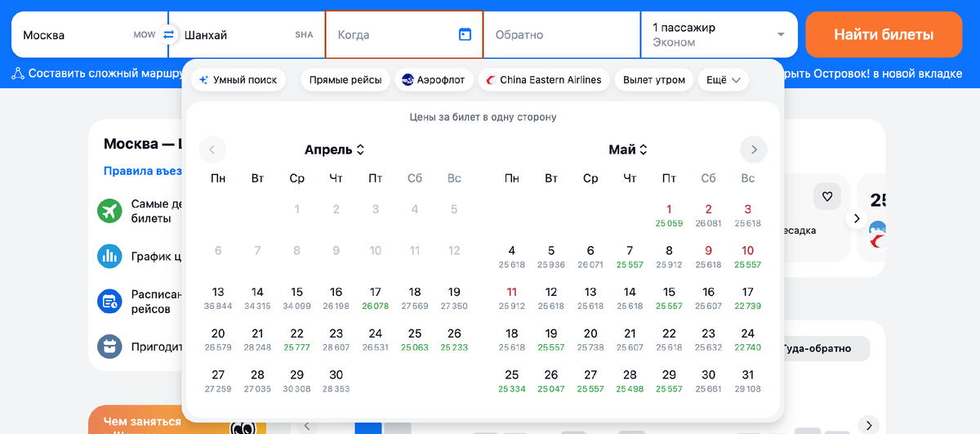Select May 23 priced 25 632

[x=708, y=339]
